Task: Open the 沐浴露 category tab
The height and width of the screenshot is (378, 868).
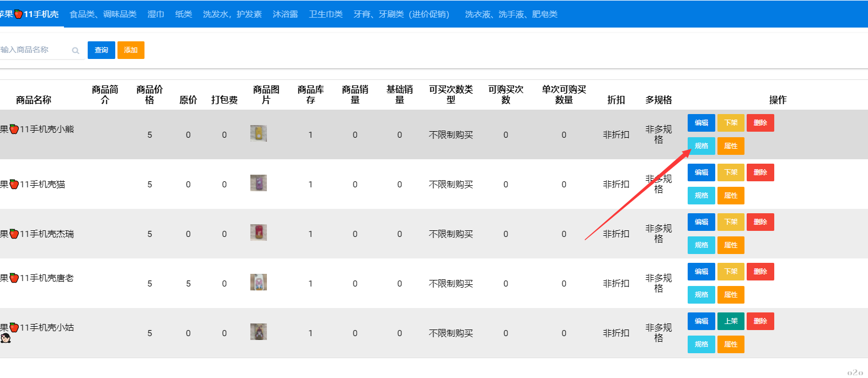Action: point(285,14)
